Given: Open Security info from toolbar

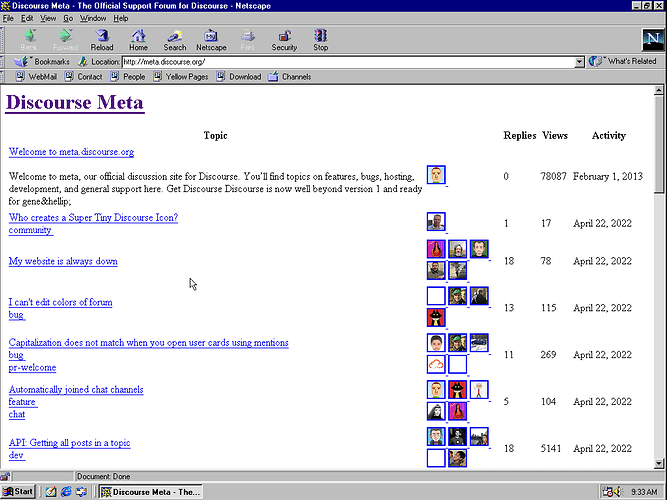Looking at the screenshot, I should pos(284,40).
